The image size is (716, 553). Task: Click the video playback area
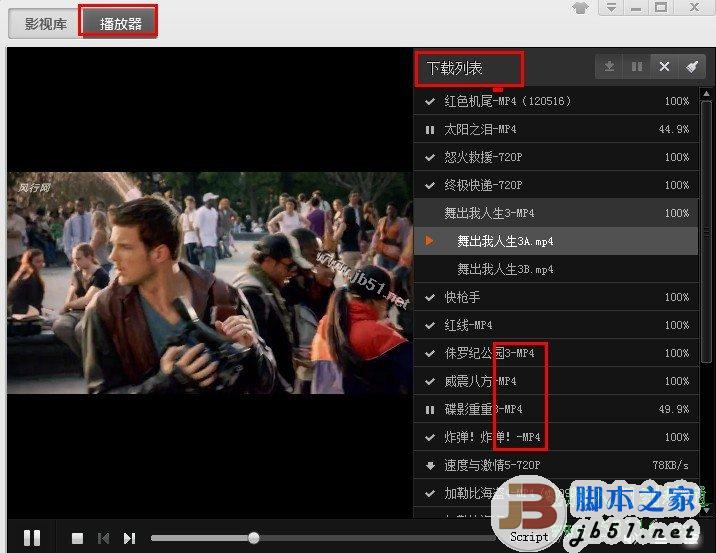[x=210, y=283]
